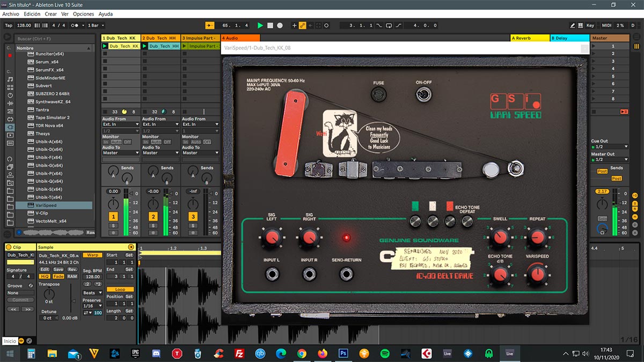Open the Master Out 1/2 dropdown
644x362 pixels.
point(609,159)
